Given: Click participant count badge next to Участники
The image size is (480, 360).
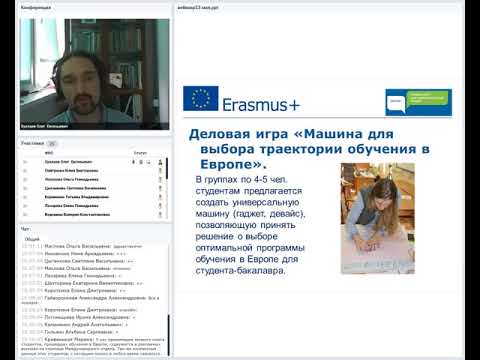Looking at the screenshot, I should [52, 144].
